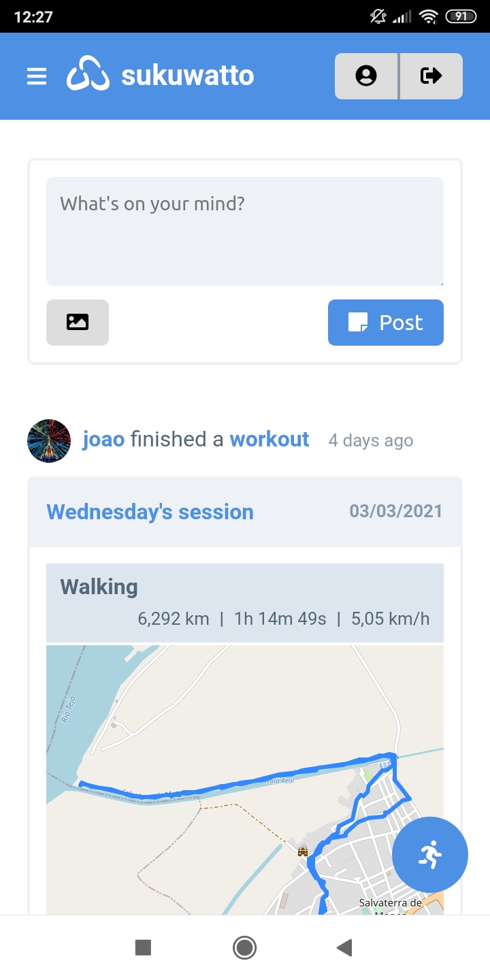Open the workout link
Viewport: 490px width, 980px height.
pyautogui.click(x=269, y=440)
